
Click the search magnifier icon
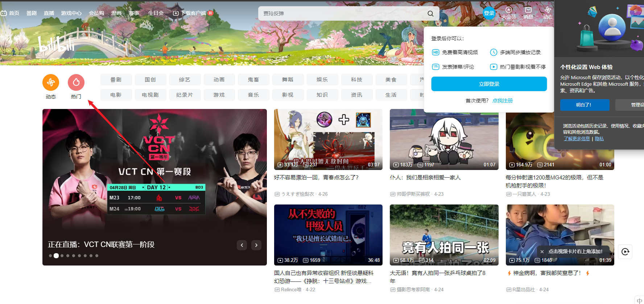click(x=430, y=13)
